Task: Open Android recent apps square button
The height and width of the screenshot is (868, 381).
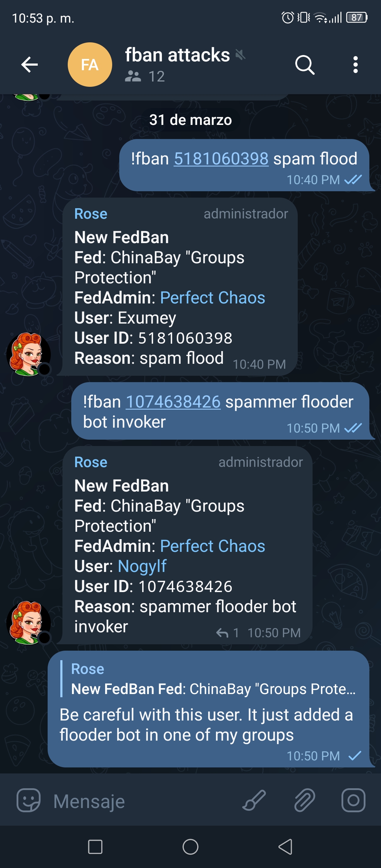Action: pyautogui.click(x=95, y=847)
